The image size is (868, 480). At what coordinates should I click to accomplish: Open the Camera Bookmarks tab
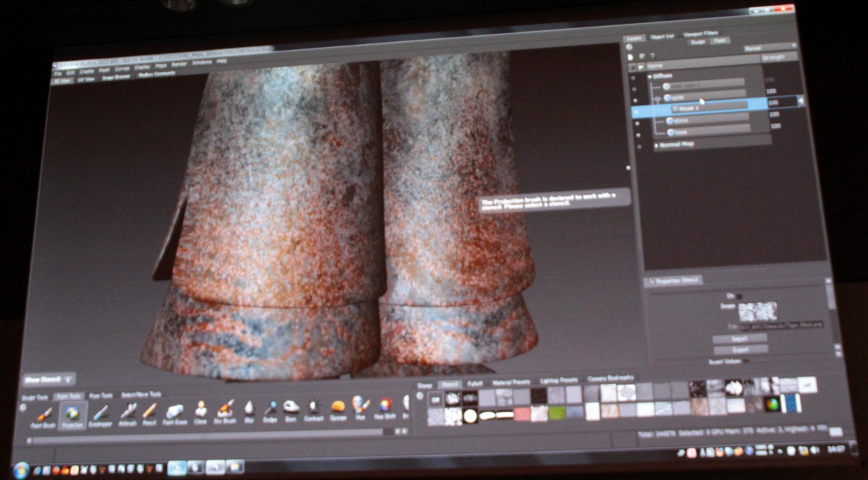[610, 377]
